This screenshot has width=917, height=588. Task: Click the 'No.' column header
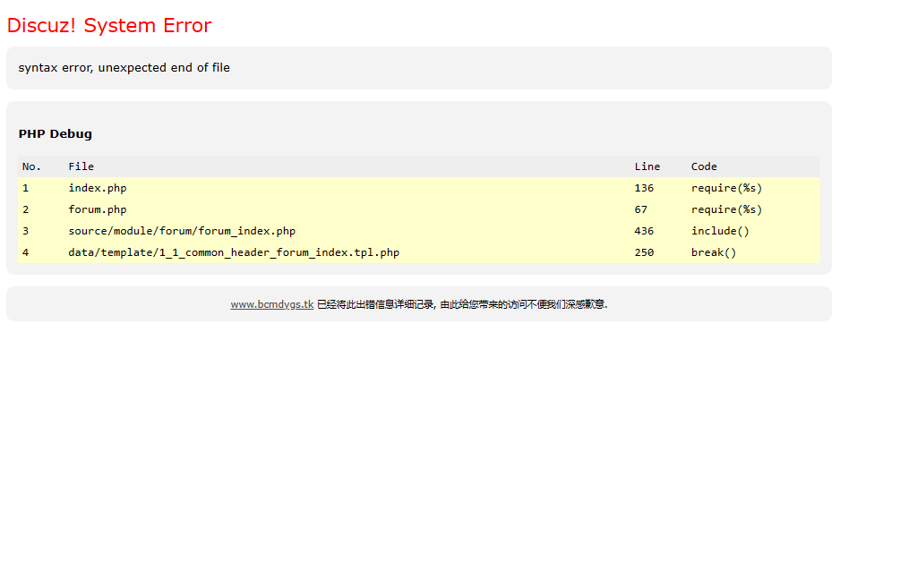click(31, 166)
